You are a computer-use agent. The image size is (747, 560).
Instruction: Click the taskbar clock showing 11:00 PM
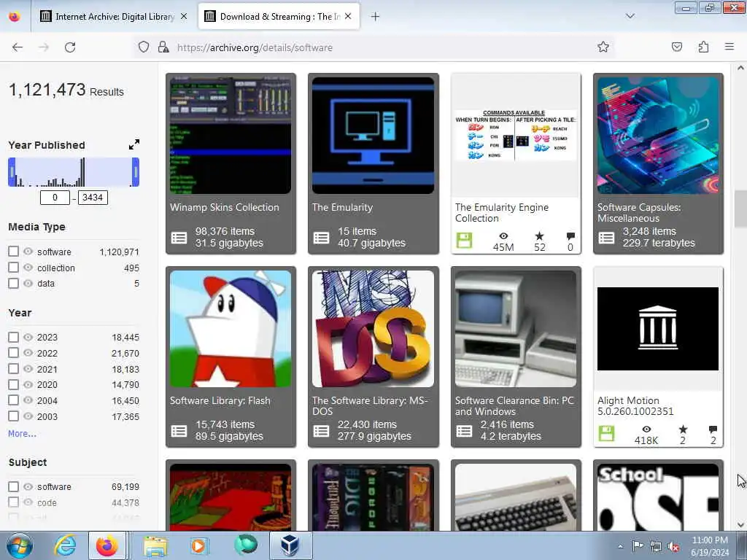point(710,546)
